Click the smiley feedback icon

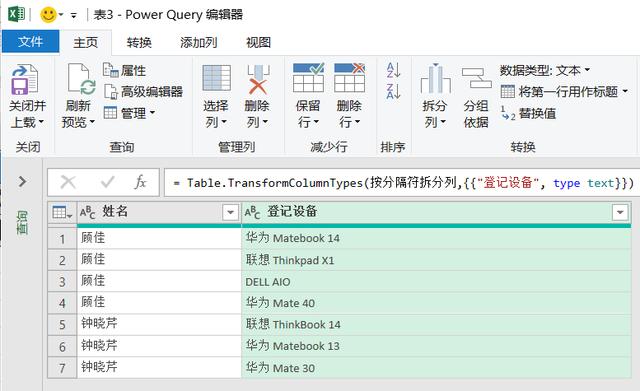[x=48, y=15]
